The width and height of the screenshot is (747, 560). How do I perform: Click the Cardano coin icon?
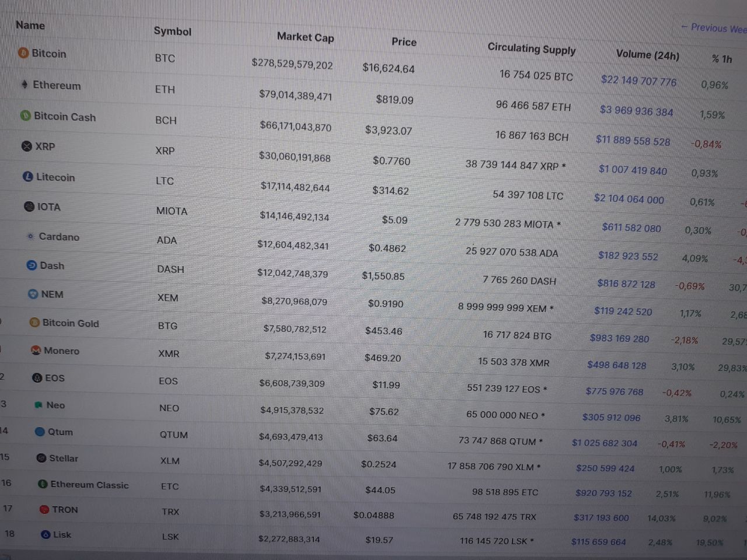coord(30,236)
